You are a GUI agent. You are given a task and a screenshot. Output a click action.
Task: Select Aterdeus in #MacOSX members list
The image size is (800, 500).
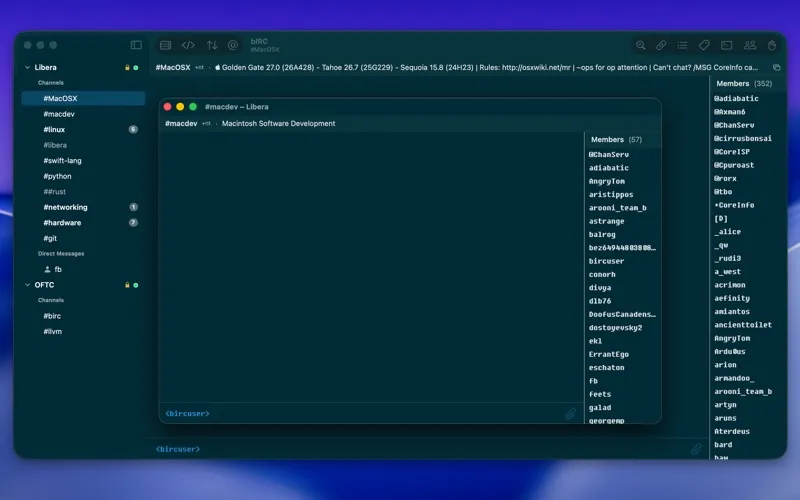[732, 431]
